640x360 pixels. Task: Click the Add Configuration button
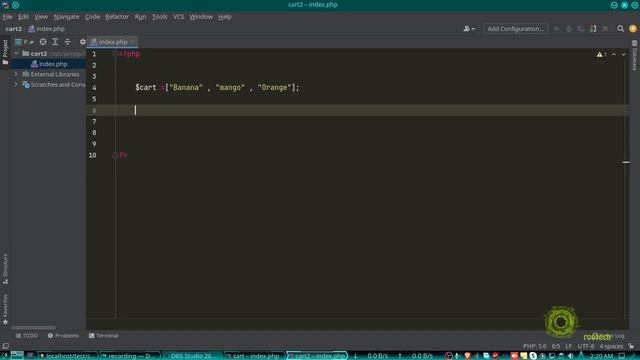click(515, 29)
